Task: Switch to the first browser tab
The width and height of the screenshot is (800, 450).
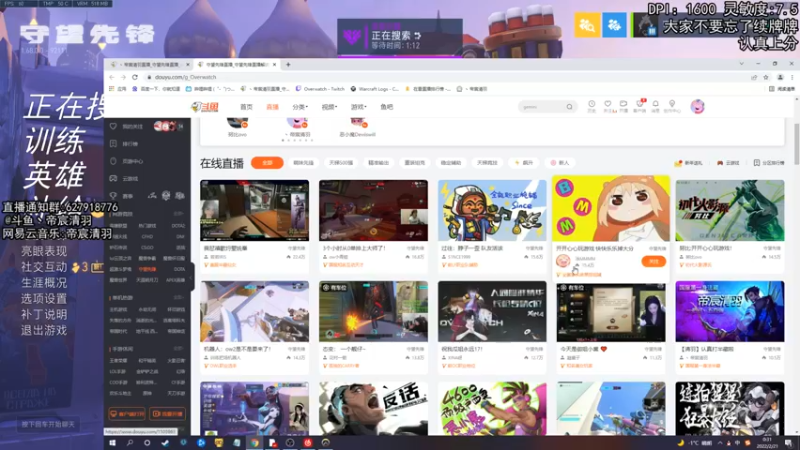Action: pos(151,65)
